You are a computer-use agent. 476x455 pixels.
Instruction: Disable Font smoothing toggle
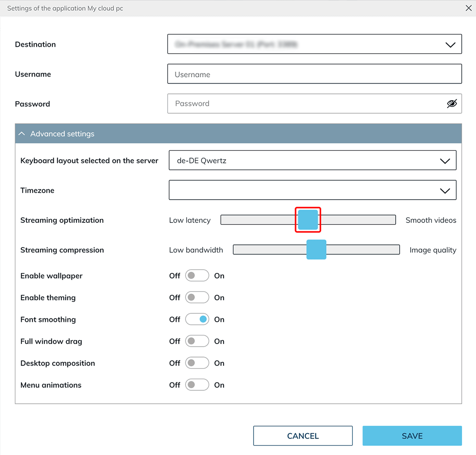pos(197,319)
